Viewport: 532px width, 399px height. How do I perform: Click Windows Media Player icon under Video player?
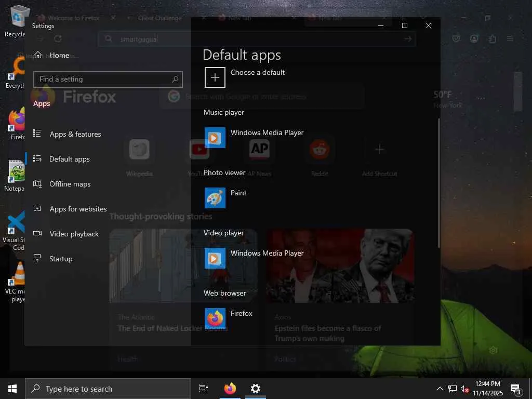[215, 258]
